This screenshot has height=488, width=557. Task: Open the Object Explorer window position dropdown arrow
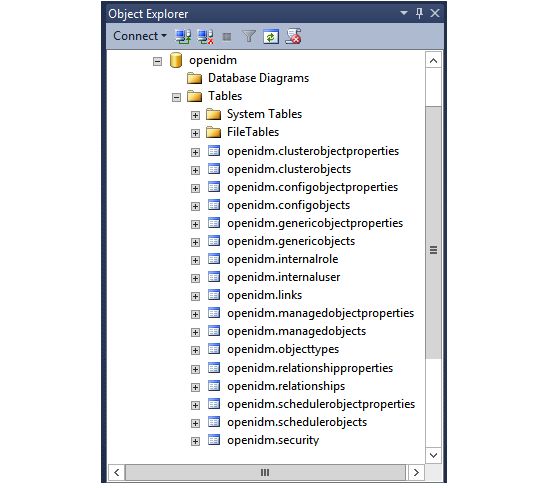coord(404,13)
